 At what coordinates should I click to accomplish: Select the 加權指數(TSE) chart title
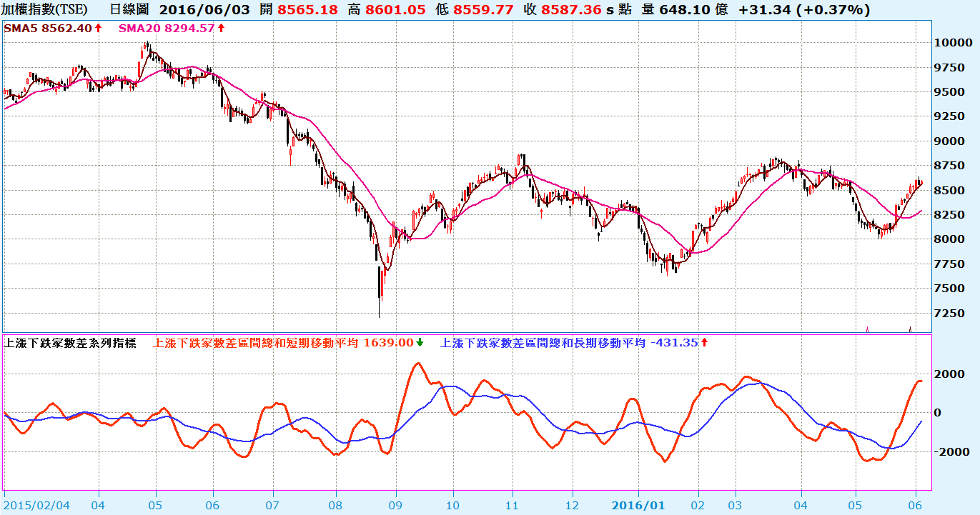[x=46, y=9]
